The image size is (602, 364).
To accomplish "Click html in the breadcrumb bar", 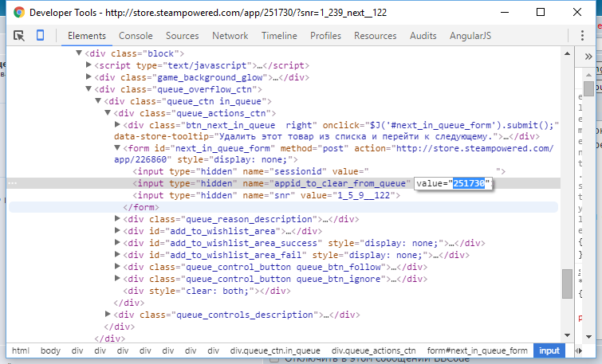I will (x=21, y=350).
